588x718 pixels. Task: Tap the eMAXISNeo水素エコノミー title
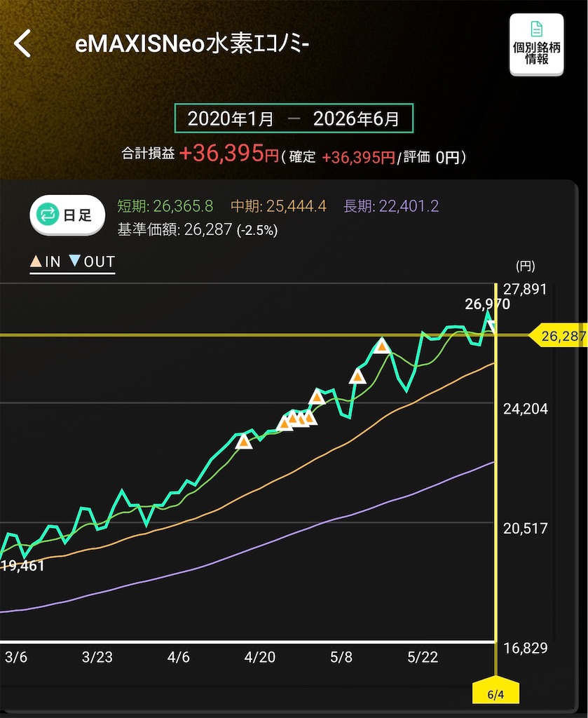(192, 44)
